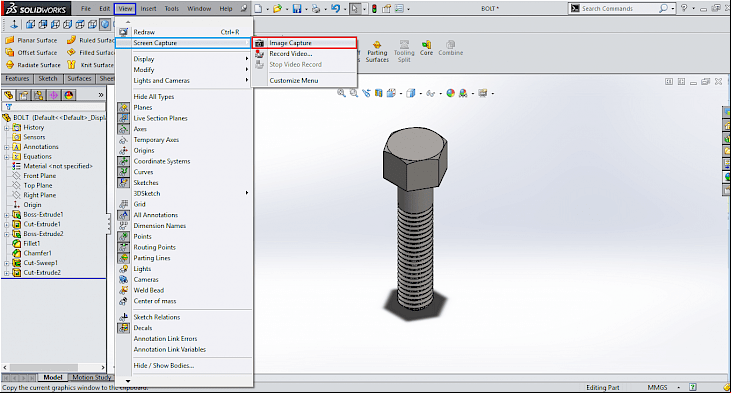Select Chamfer1 in the feature tree
731x393 pixels.
coord(37,254)
